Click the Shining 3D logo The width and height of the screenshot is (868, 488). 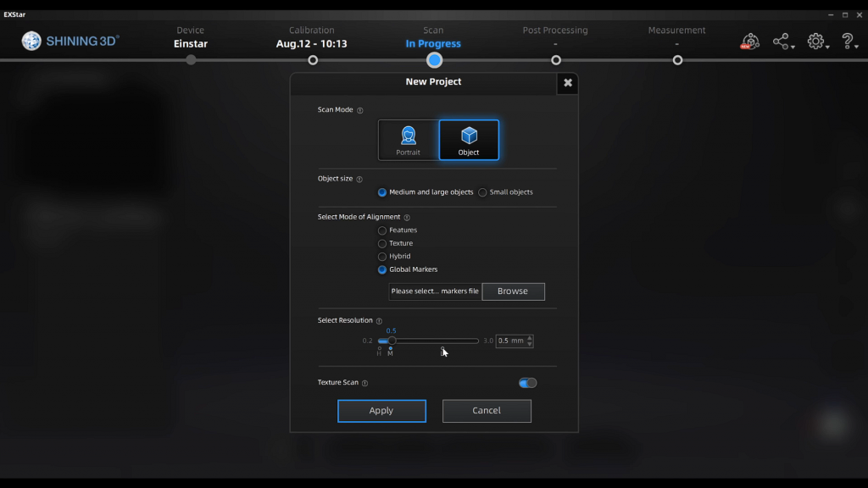71,41
